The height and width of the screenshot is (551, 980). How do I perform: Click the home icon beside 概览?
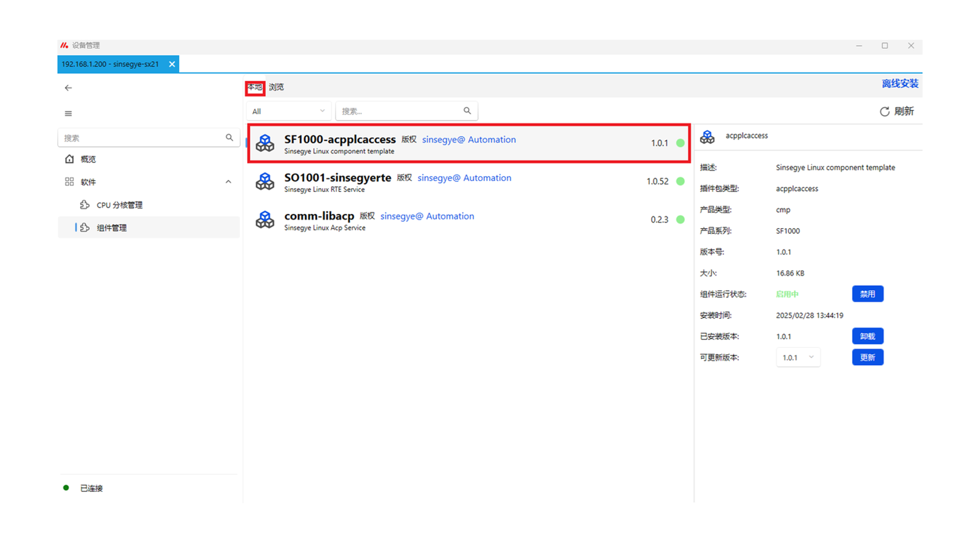69,159
